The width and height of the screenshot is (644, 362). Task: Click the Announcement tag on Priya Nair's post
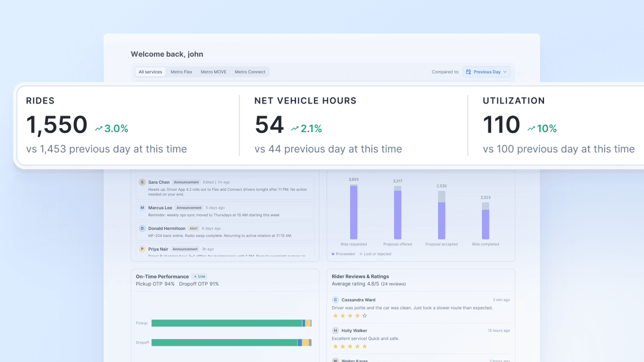[185, 249]
